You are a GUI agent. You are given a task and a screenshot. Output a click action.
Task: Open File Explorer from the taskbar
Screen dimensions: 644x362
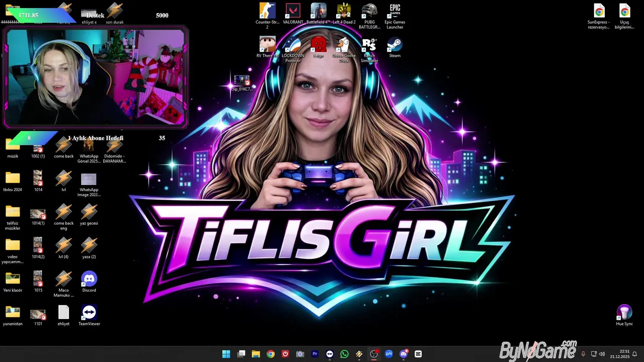tap(256, 354)
